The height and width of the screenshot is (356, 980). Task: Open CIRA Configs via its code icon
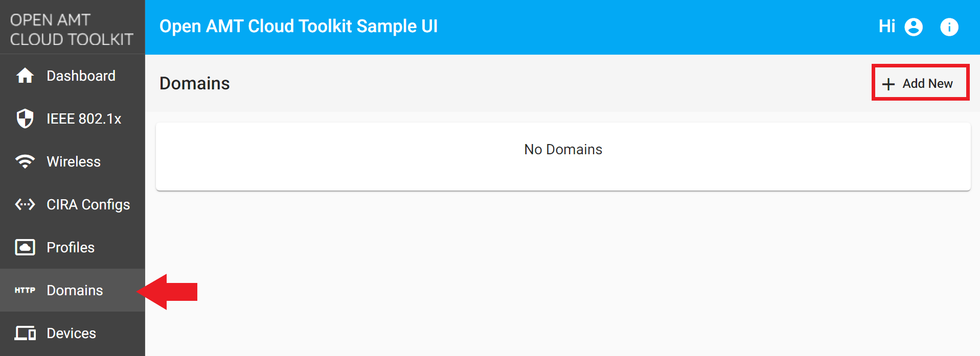(x=24, y=204)
